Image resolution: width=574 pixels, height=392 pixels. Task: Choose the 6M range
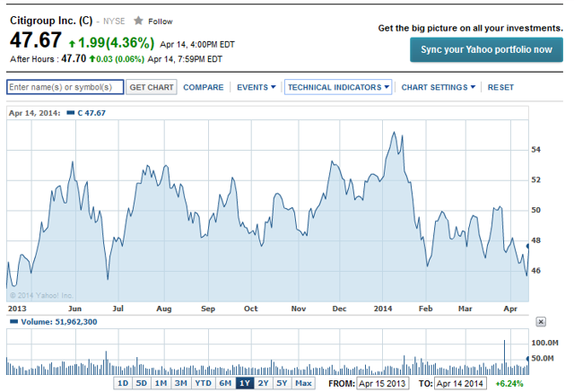(225, 383)
